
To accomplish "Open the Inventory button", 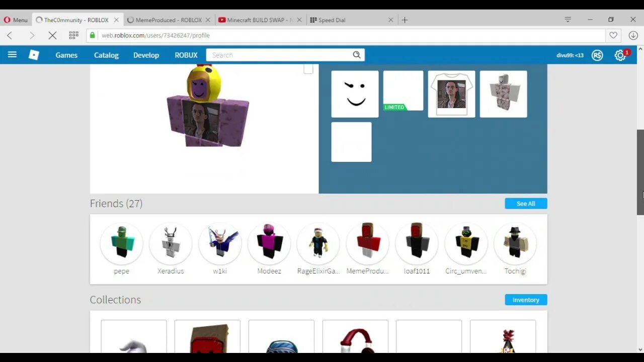I will click(526, 300).
